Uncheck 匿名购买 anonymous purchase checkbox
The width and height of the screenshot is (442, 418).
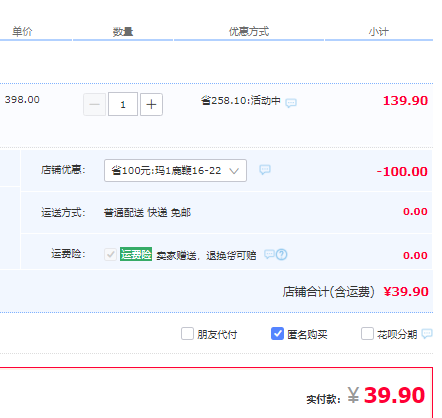tap(277, 333)
